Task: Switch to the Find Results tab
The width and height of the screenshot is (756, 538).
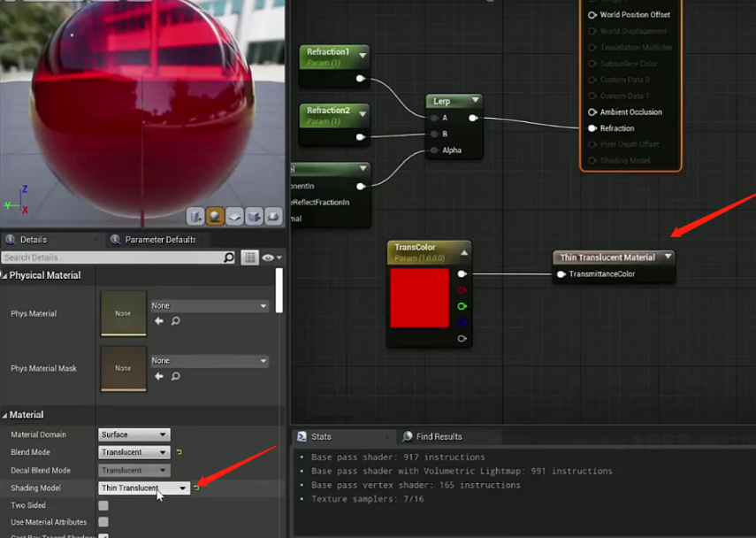Action: tap(439, 436)
